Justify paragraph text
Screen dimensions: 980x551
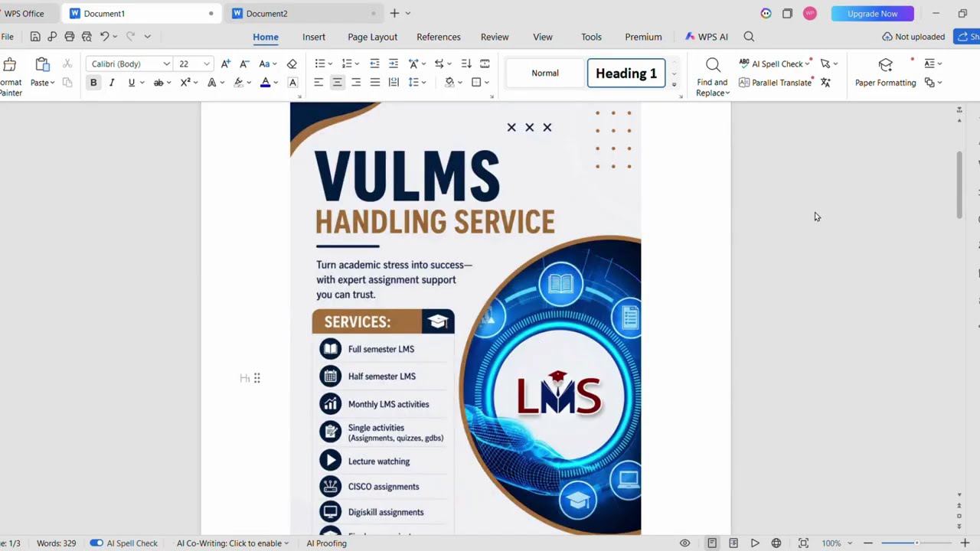point(374,83)
